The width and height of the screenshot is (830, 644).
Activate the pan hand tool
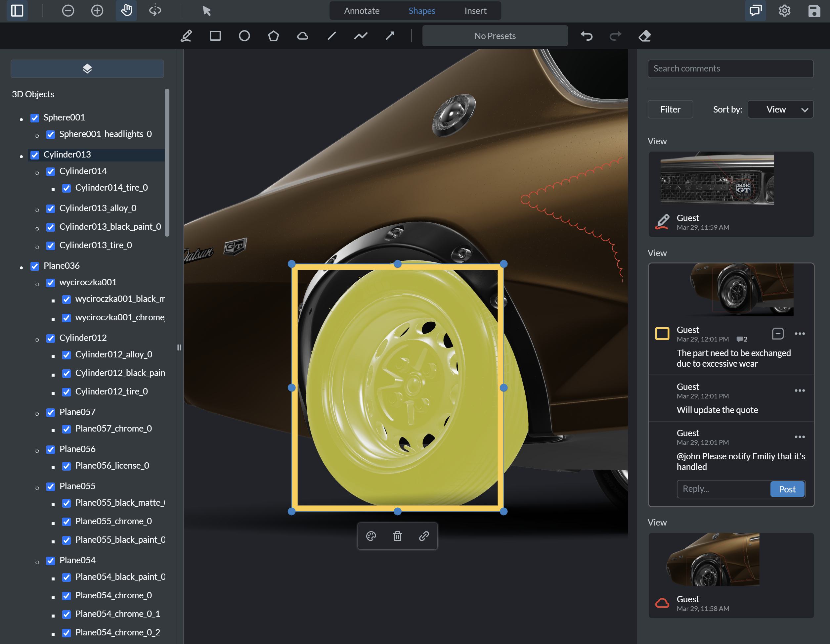coord(126,11)
